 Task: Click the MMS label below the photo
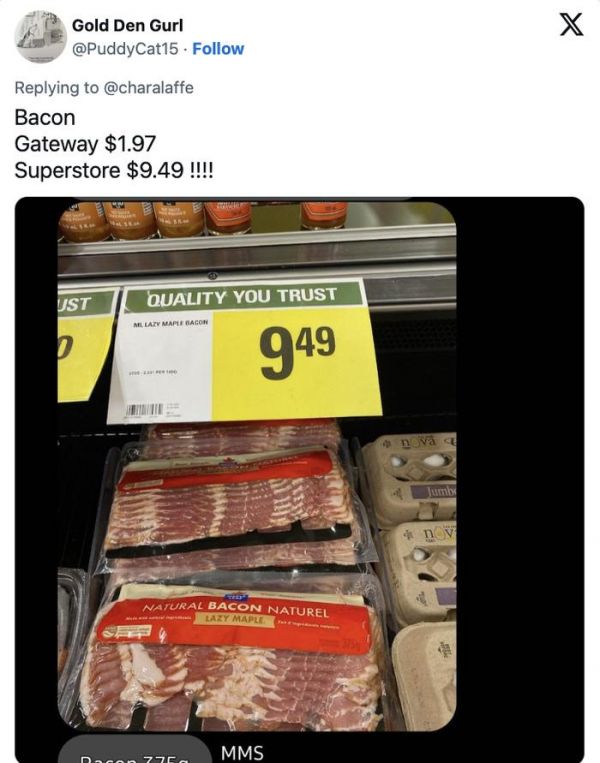point(241,752)
